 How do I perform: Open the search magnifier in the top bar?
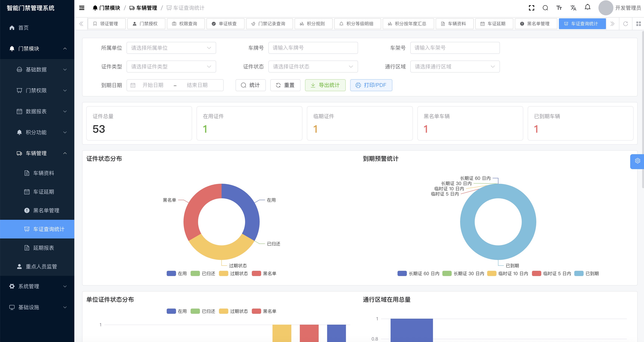(x=545, y=8)
